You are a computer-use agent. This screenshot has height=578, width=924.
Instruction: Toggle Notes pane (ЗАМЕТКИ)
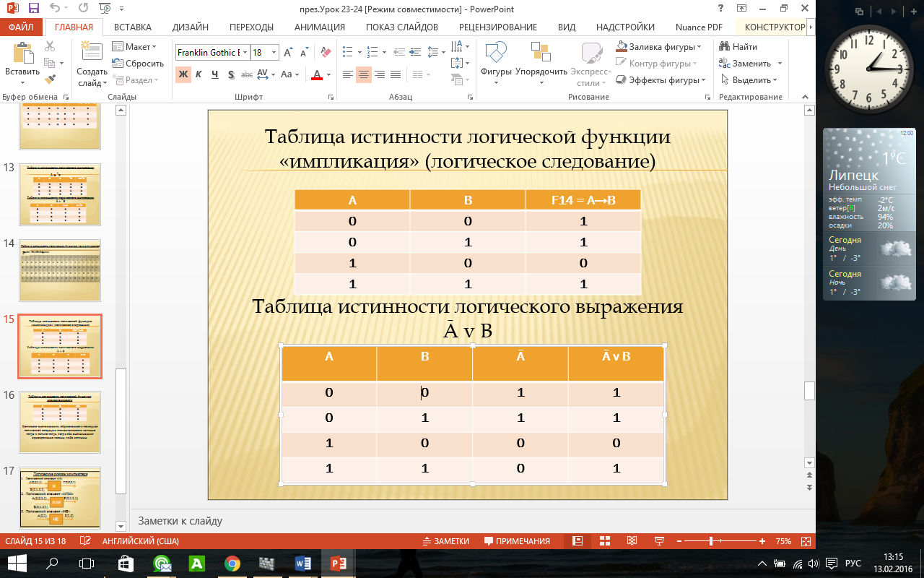pos(446,541)
